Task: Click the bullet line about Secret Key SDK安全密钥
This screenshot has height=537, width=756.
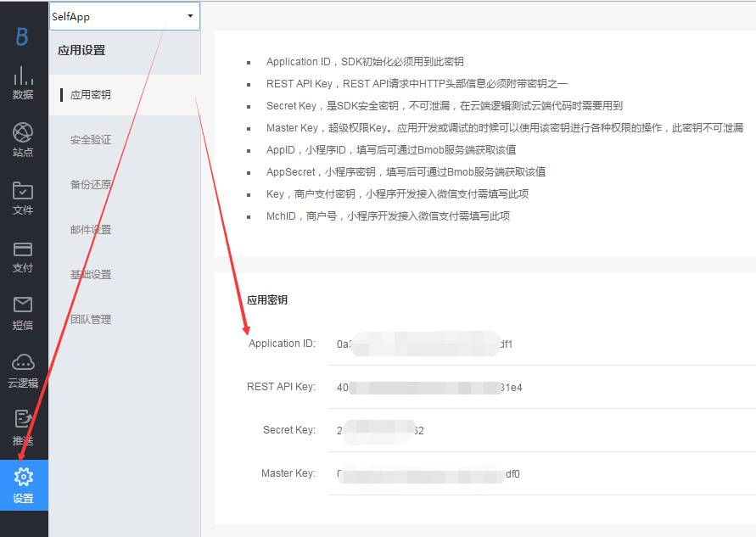Action: coord(445,105)
